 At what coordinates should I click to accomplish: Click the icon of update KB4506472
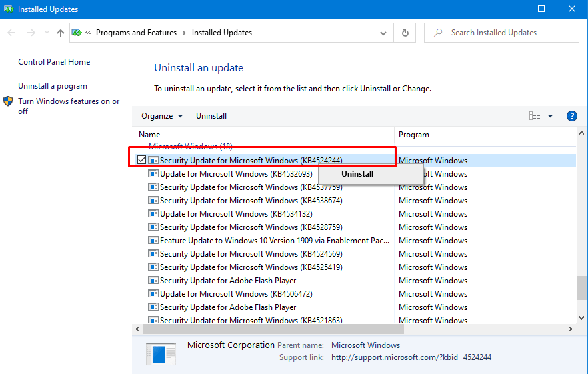(x=153, y=294)
